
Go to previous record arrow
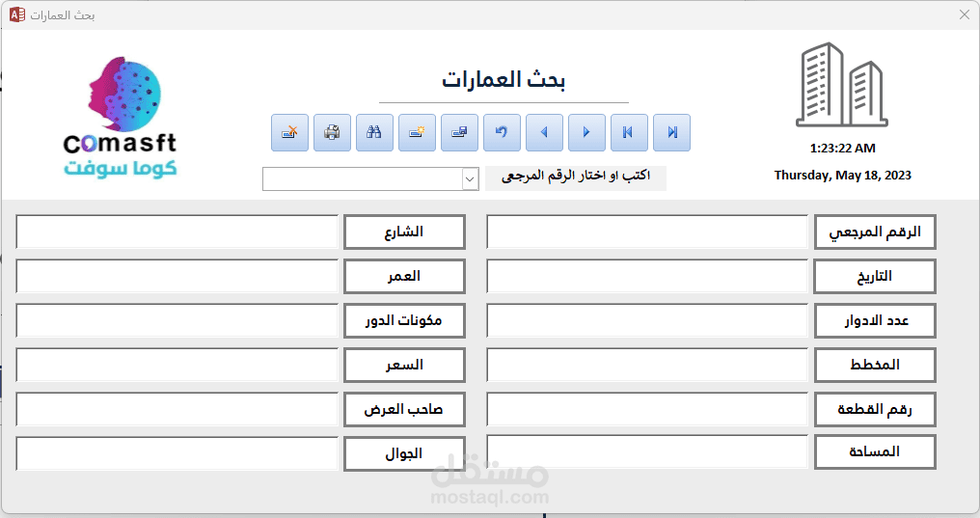click(x=544, y=133)
